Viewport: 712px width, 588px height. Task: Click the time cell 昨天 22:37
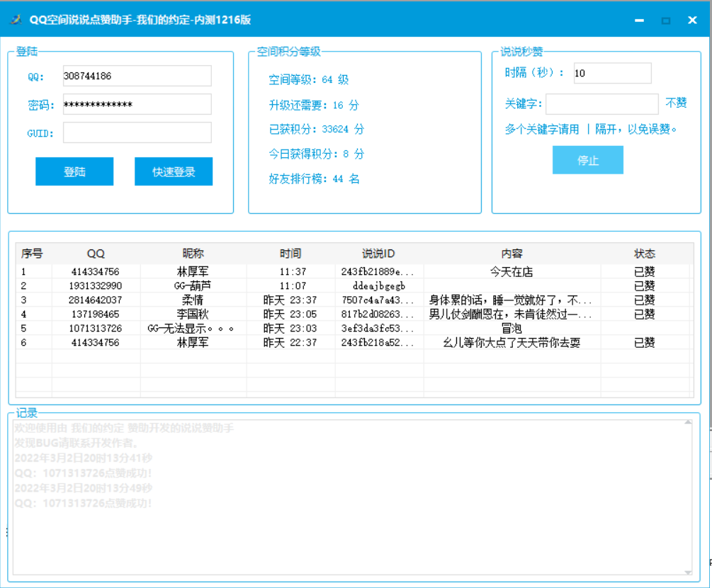point(290,342)
